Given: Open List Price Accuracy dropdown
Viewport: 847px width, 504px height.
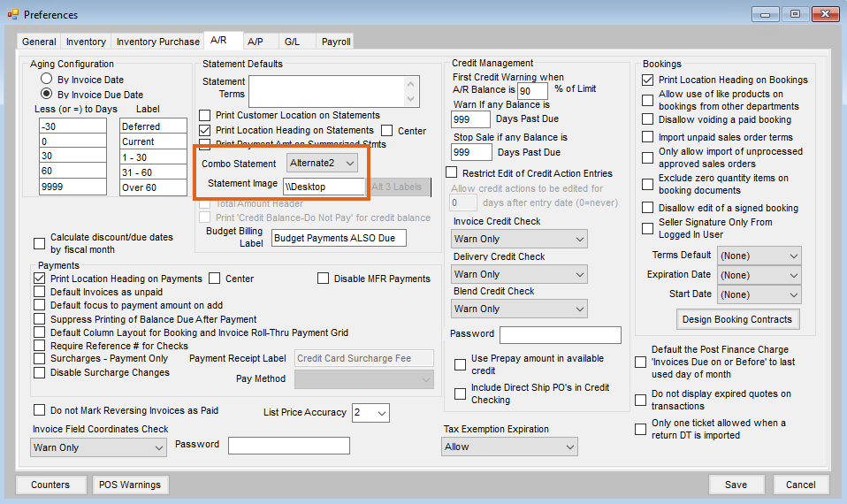Looking at the screenshot, I should [x=370, y=413].
